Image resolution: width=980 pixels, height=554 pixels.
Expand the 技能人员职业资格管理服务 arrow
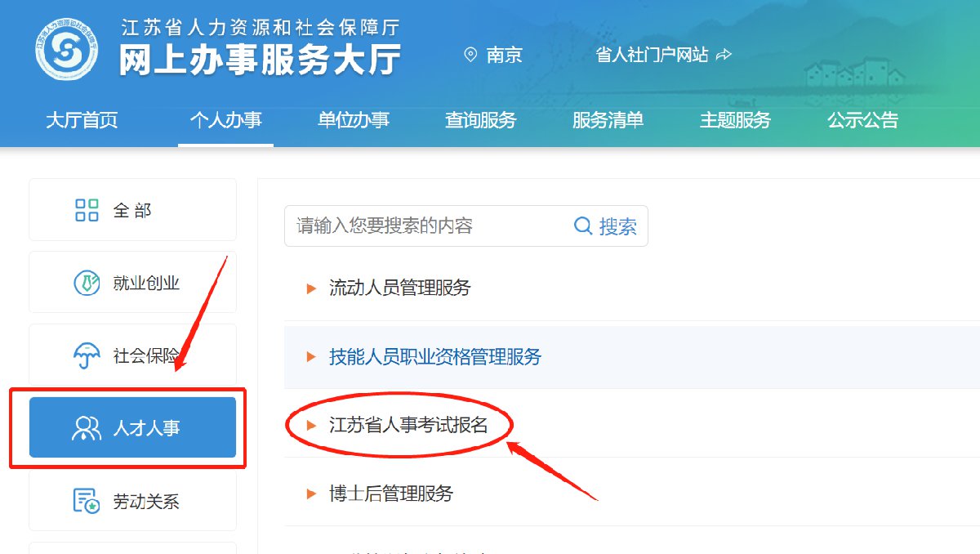click(311, 357)
